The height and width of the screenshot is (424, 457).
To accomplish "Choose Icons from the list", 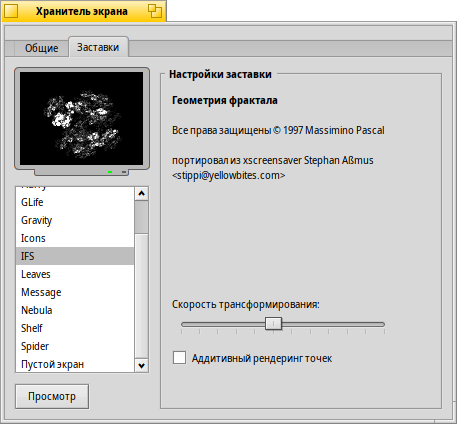I will point(75,238).
